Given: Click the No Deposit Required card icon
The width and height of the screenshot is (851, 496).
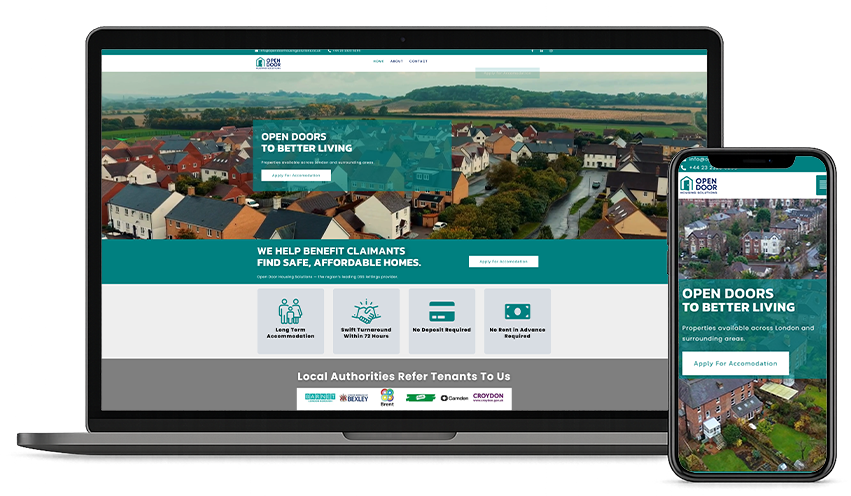Looking at the screenshot, I should (x=442, y=311).
